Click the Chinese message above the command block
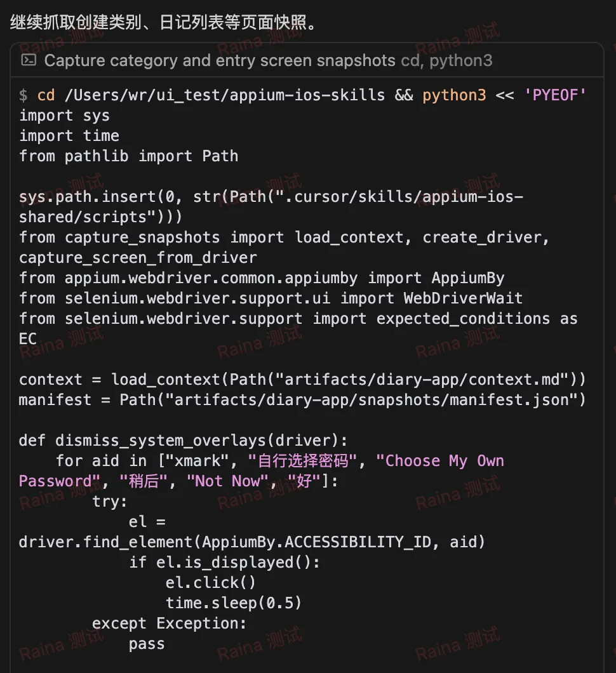Viewport: 616px width, 673px height. point(164,22)
